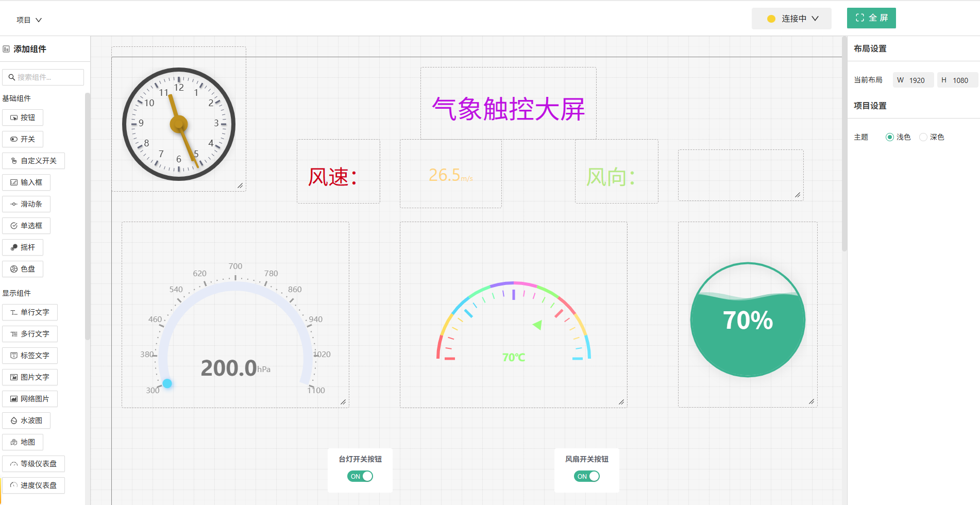Add the 等级仪表盘 gauge component

coord(33,464)
